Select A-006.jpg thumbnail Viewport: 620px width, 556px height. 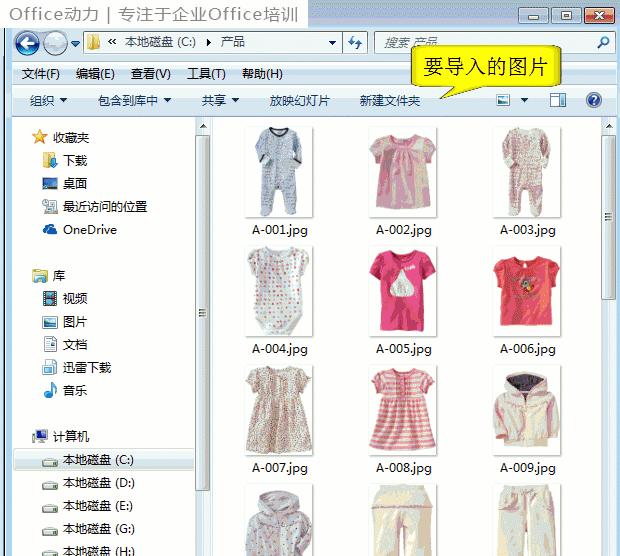pos(527,291)
